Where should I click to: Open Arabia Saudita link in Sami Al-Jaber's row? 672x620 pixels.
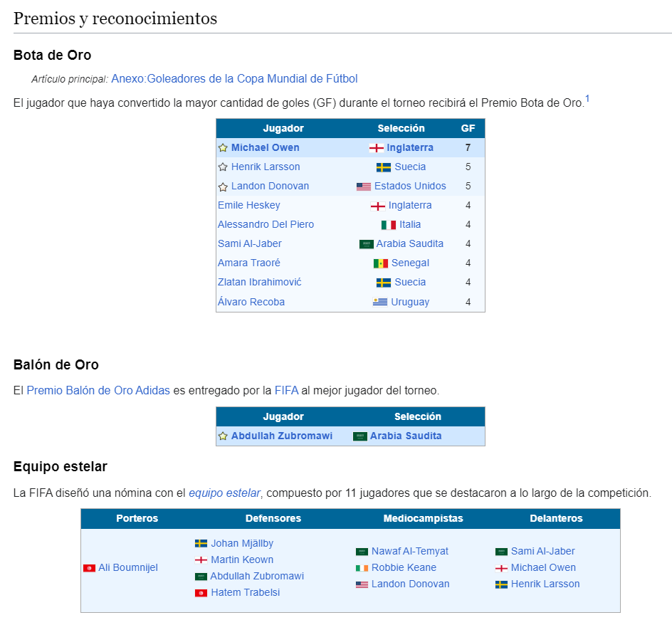click(410, 244)
